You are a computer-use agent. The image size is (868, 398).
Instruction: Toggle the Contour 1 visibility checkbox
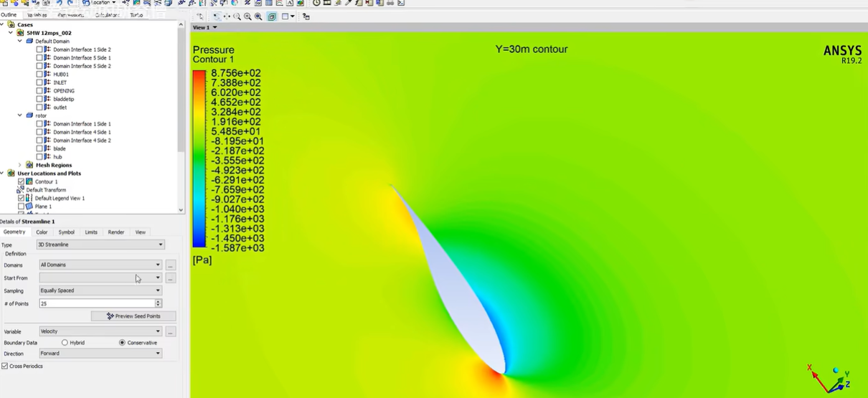[x=21, y=181]
